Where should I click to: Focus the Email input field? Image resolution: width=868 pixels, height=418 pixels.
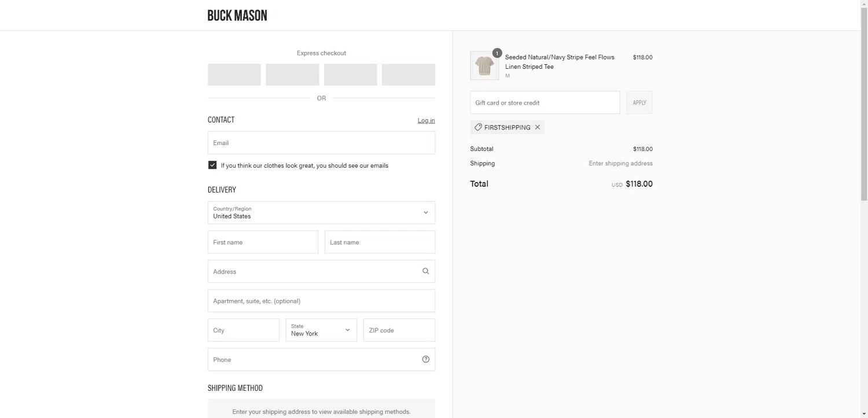[x=321, y=143]
